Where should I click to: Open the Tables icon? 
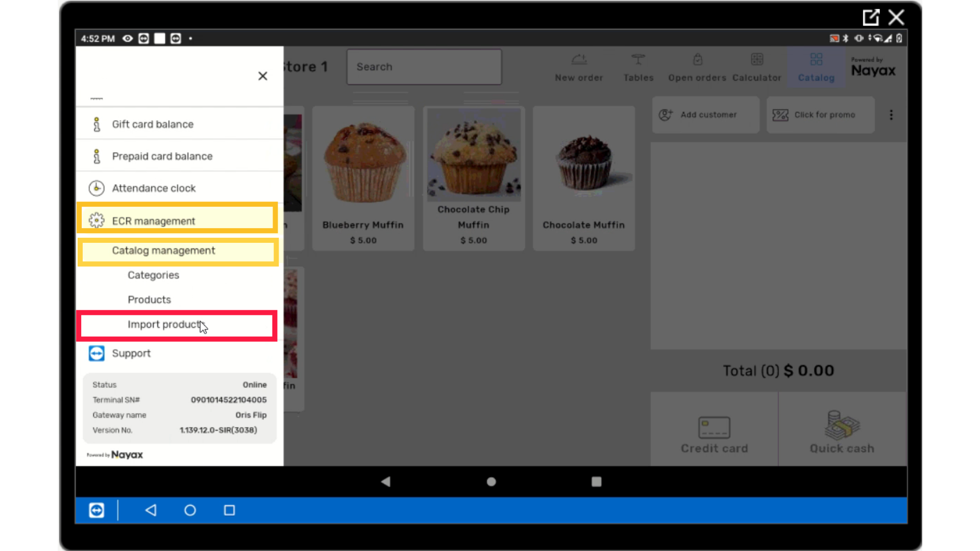point(638,60)
